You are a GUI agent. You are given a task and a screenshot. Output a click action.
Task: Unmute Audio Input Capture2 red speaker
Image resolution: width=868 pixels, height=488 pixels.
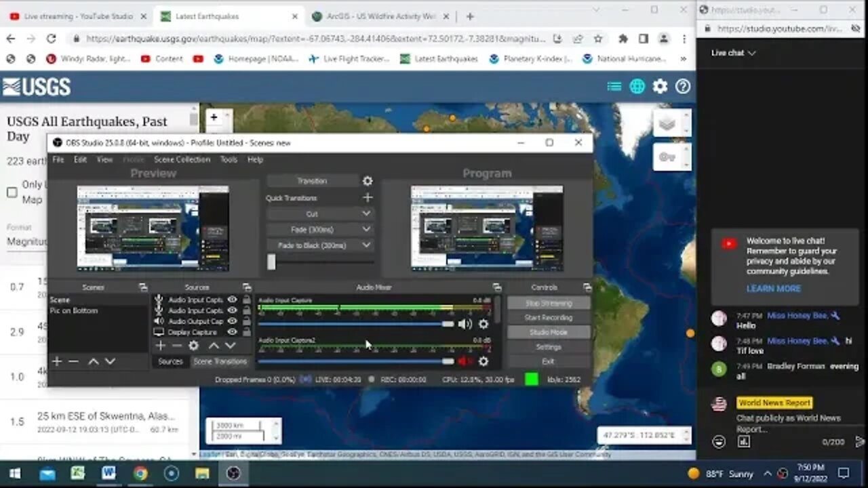coord(465,361)
